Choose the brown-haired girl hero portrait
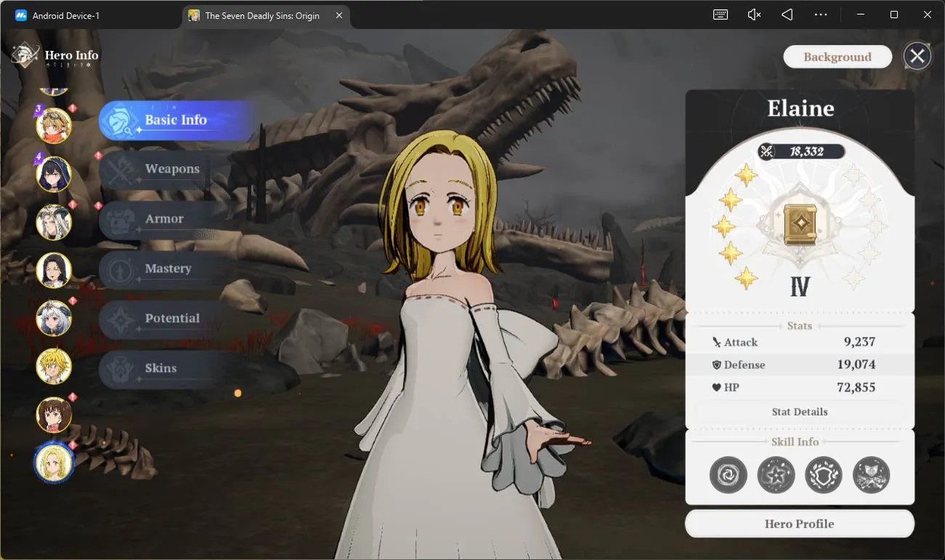Screen dimensions: 945x560 point(54,415)
